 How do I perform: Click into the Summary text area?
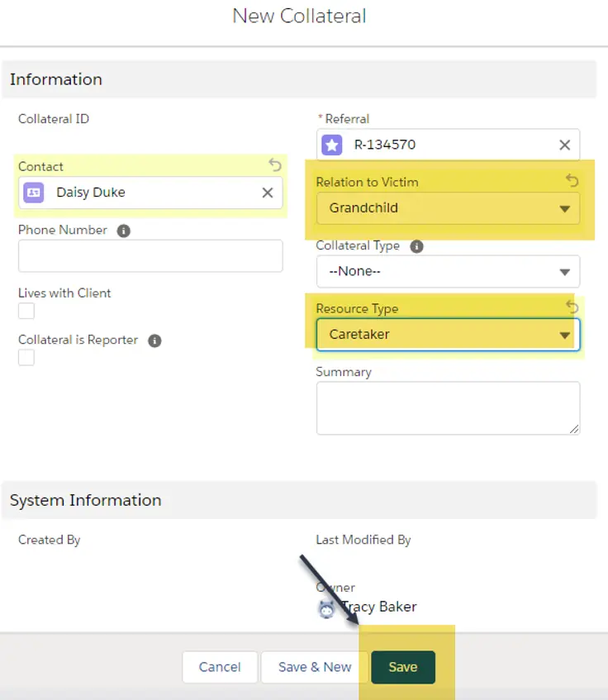[x=448, y=408]
